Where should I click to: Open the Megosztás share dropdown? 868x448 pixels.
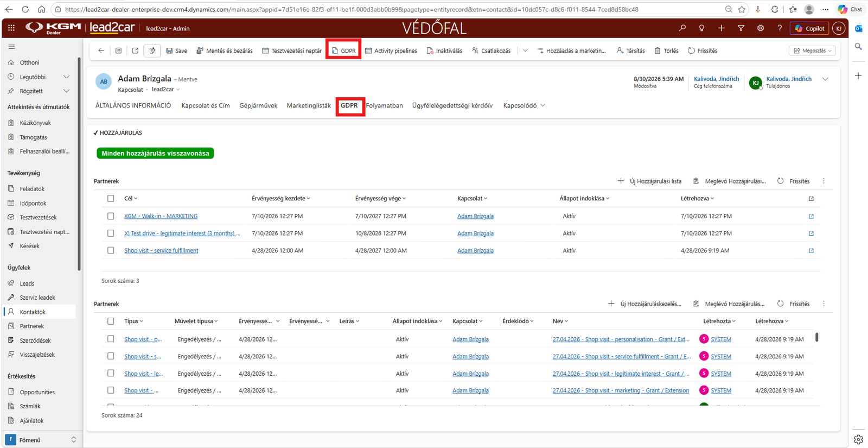pos(812,51)
